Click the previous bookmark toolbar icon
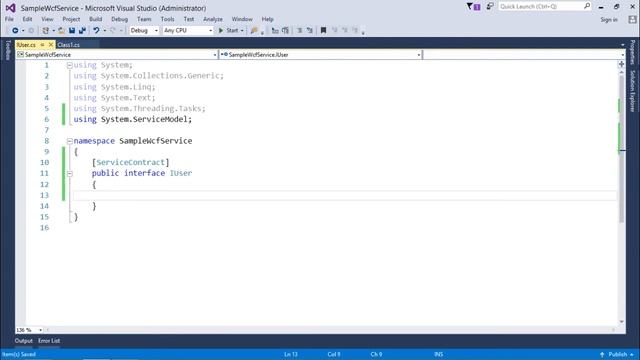The width and height of the screenshot is (640, 360). (x=334, y=31)
